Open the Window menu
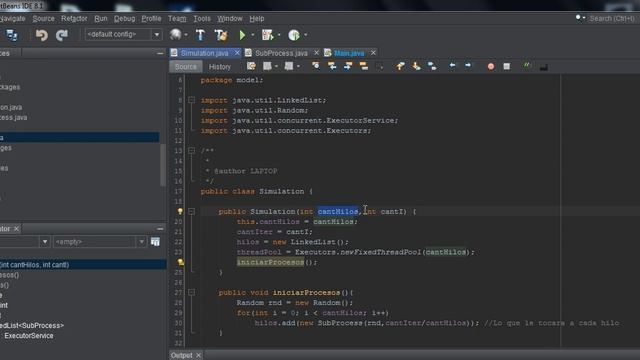Image resolution: width=640 pixels, height=360 pixels. click(230, 19)
